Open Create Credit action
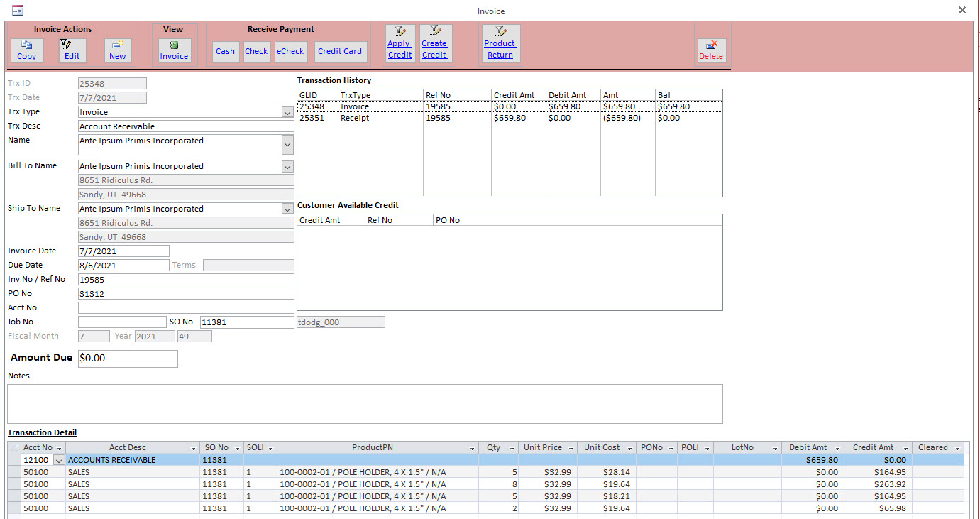 (434, 43)
